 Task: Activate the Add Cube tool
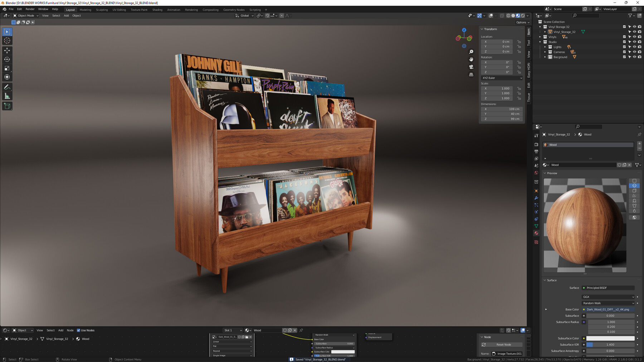pyautogui.click(x=7, y=106)
